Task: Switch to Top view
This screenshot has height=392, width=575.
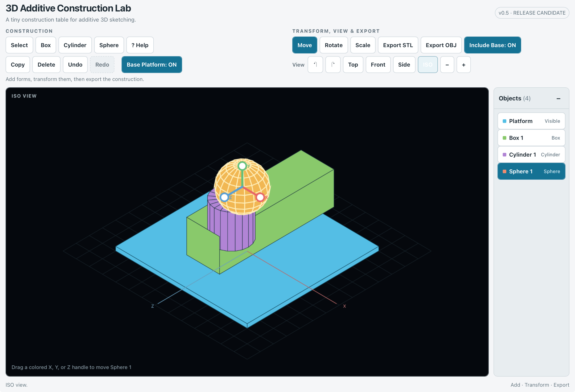Action: click(353, 65)
